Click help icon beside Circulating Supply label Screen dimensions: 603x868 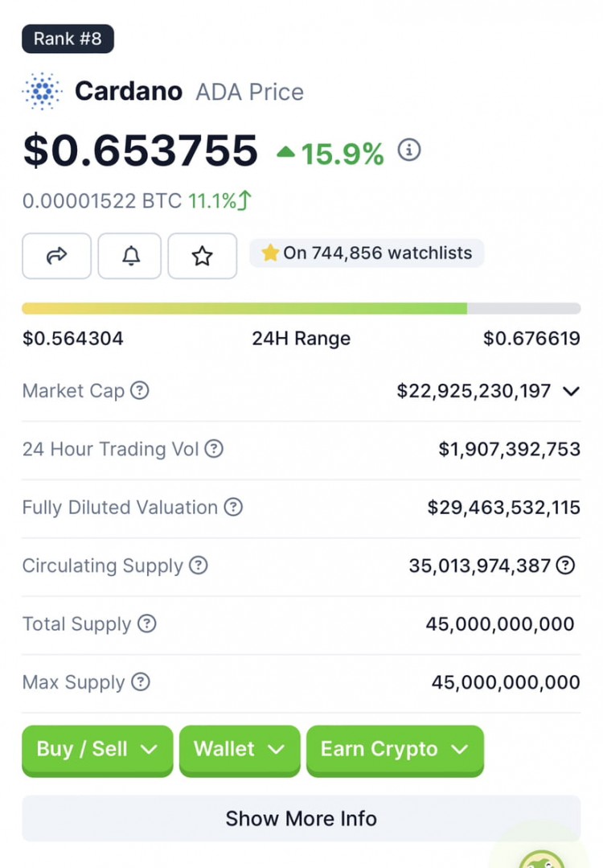click(x=198, y=566)
